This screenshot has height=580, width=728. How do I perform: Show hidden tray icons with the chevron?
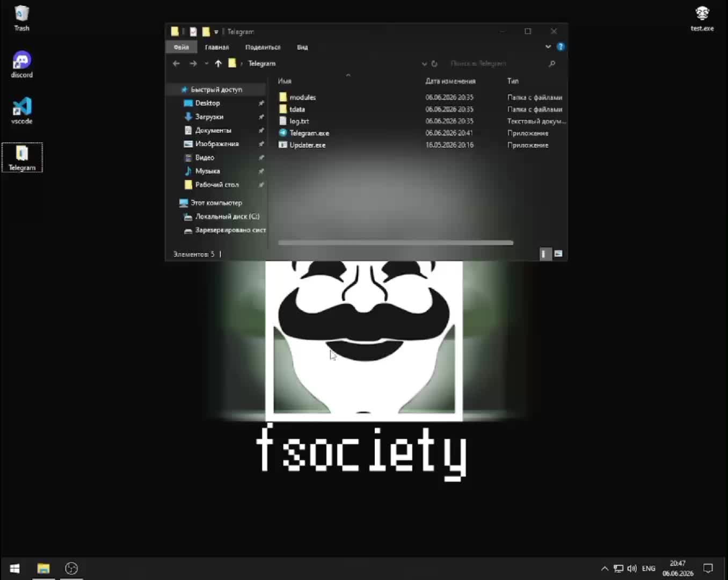(605, 568)
